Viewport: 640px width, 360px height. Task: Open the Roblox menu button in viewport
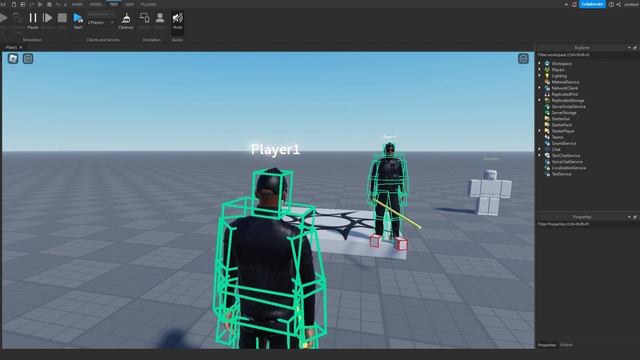[x=13, y=58]
